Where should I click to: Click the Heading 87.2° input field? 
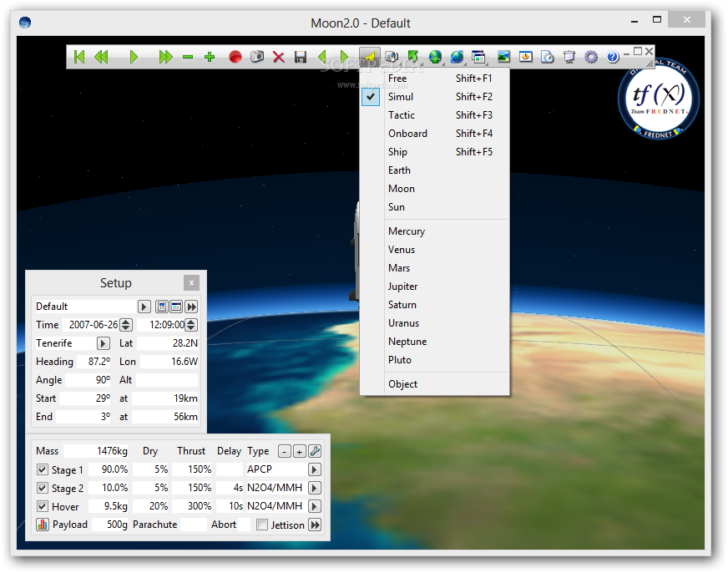pos(94,362)
